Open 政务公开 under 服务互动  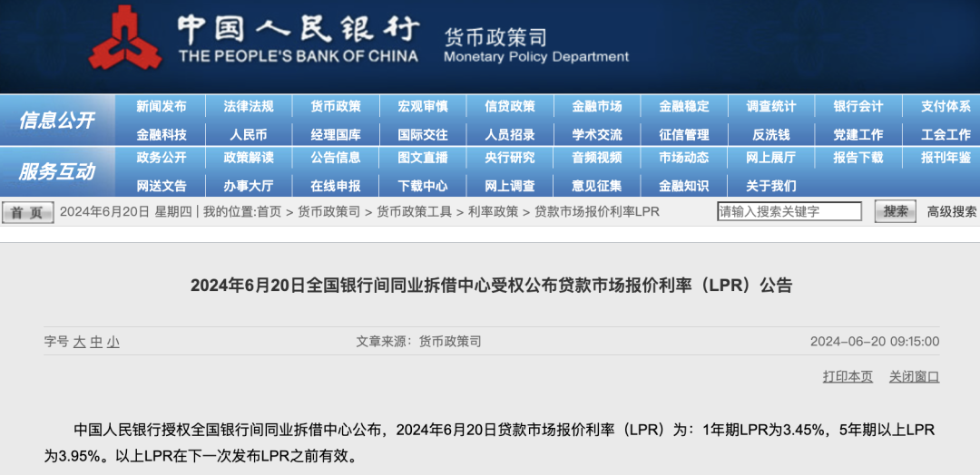tap(162, 158)
